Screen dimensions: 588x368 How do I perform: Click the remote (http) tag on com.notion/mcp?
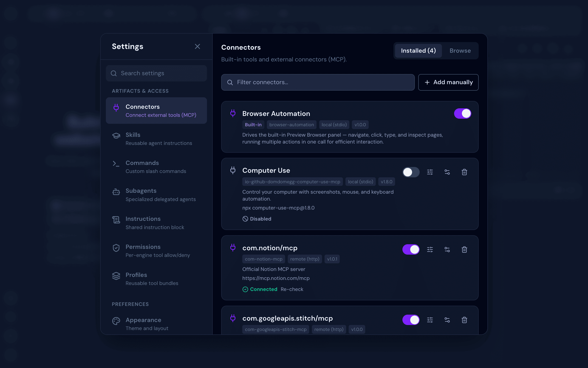tap(305, 259)
